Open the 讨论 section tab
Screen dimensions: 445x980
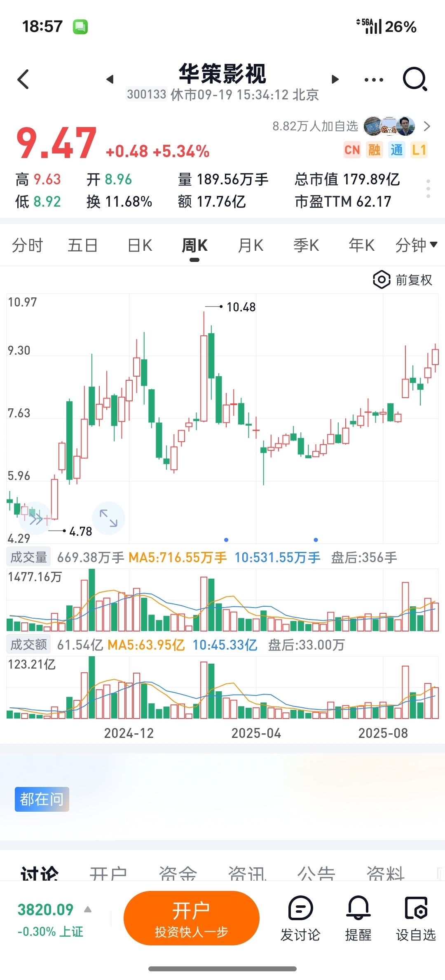[40, 873]
